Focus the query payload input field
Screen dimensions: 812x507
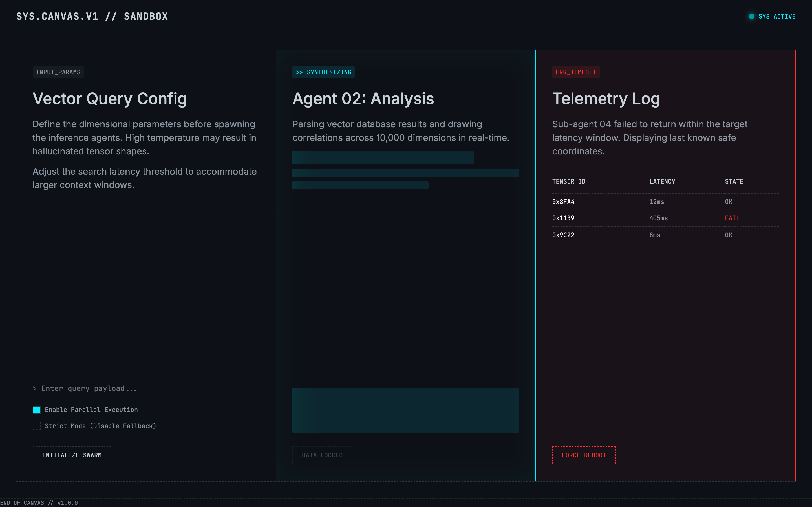(146, 388)
